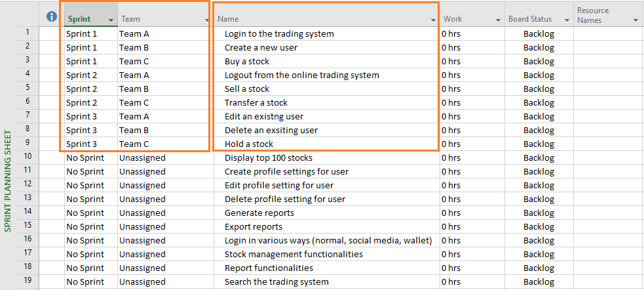Click task 'Buy a stock'
The image size is (644, 290).
click(x=247, y=61)
